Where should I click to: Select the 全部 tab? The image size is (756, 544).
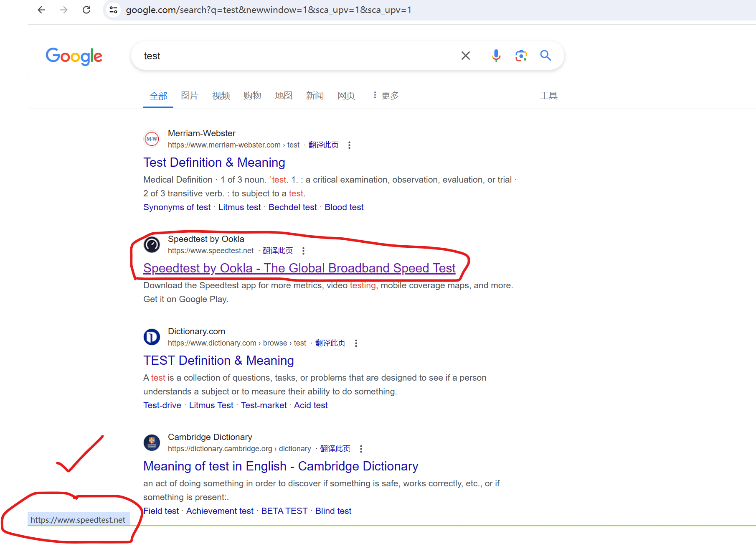pos(158,96)
